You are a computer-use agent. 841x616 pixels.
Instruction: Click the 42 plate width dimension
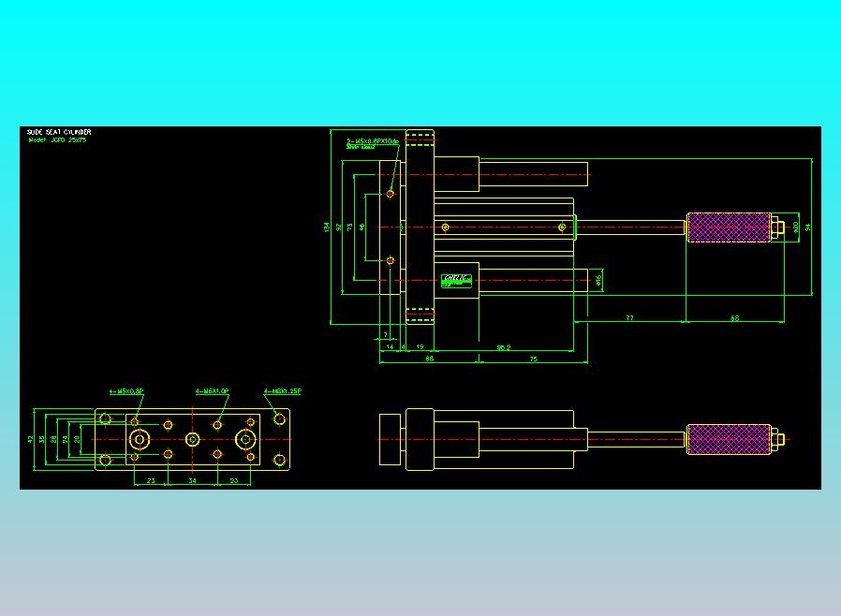tap(31, 440)
